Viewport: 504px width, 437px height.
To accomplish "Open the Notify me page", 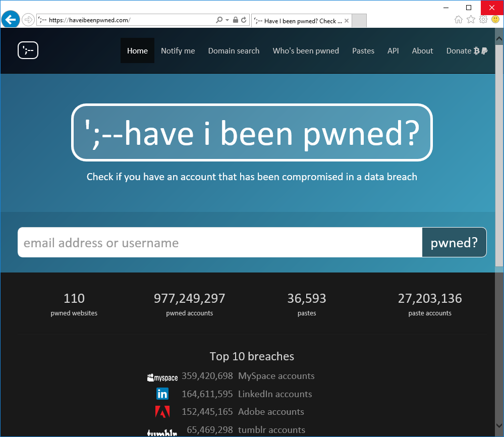I will [x=178, y=51].
